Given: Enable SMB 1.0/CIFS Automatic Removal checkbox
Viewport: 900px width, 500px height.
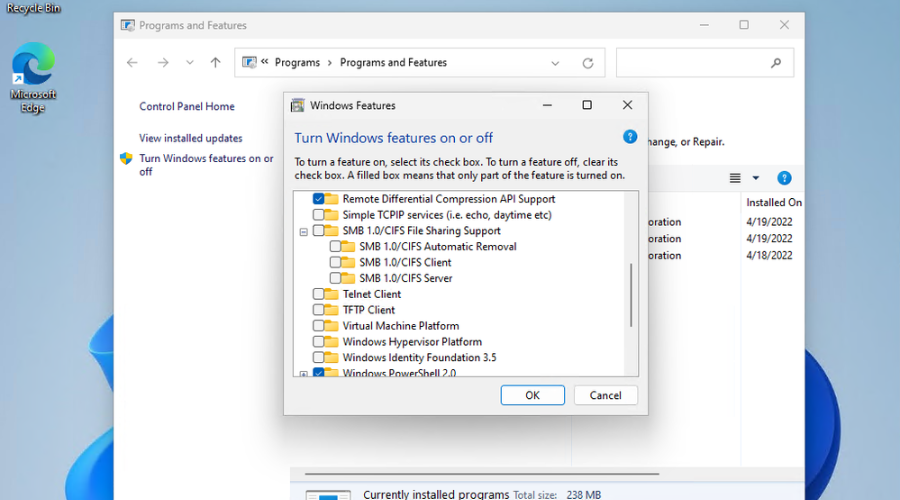Looking at the screenshot, I should pos(335,246).
